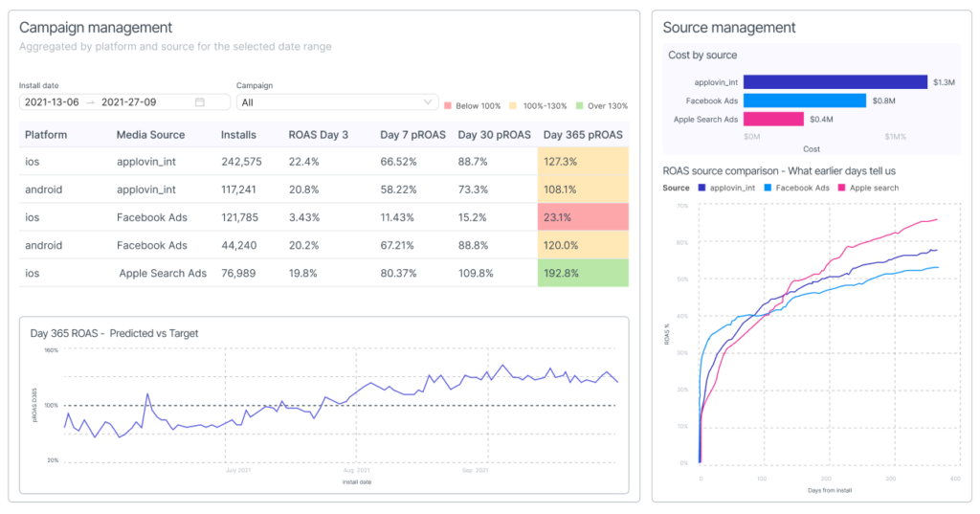
Task: Select the green 192.8% pROAS cell
Action: click(x=583, y=273)
